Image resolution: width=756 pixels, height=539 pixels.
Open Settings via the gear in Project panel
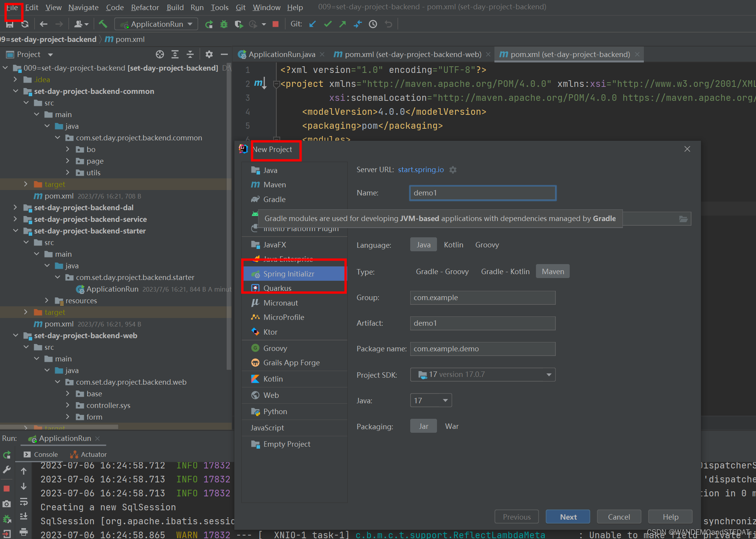[x=209, y=54]
